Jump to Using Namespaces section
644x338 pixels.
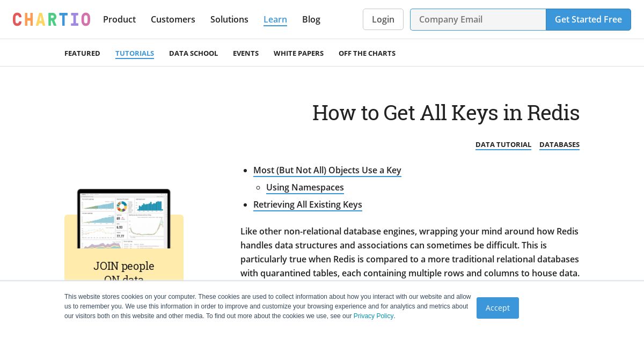[x=305, y=187]
